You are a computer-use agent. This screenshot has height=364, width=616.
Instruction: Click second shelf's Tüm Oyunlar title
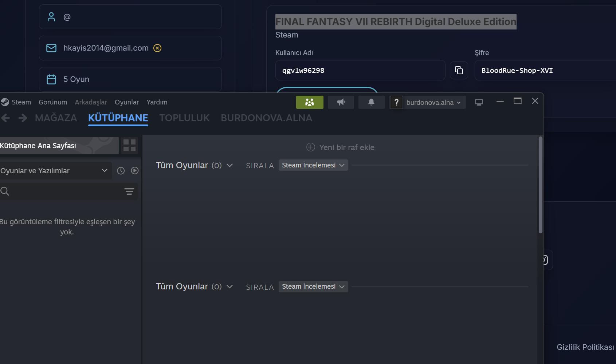(x=182, y=286)
